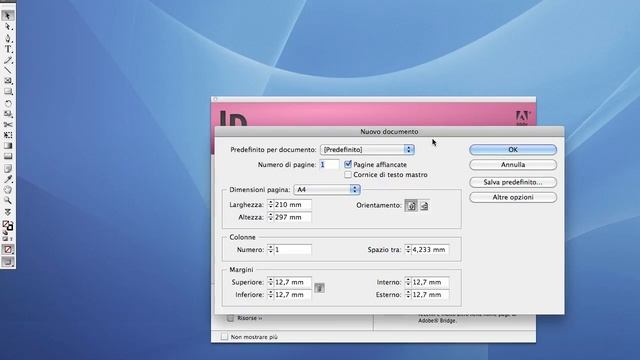
Task: Select the Rotate tool
Action: click(x=8, y=103)
